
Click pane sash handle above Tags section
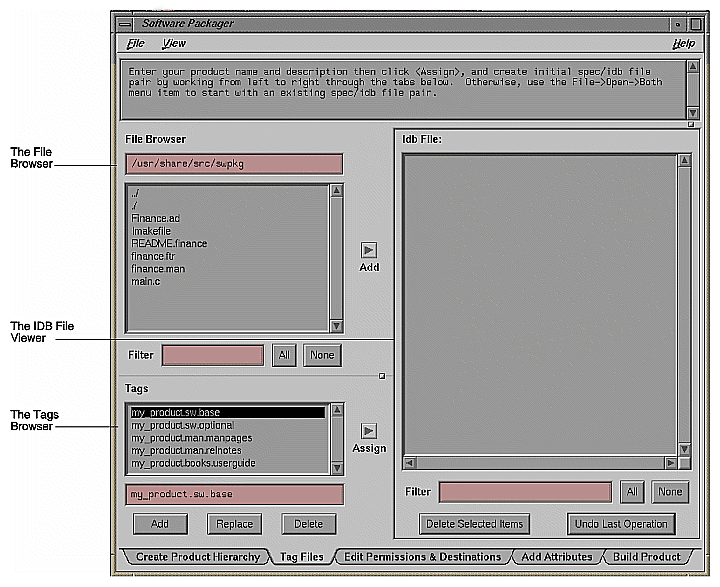(x=382, y=376)
